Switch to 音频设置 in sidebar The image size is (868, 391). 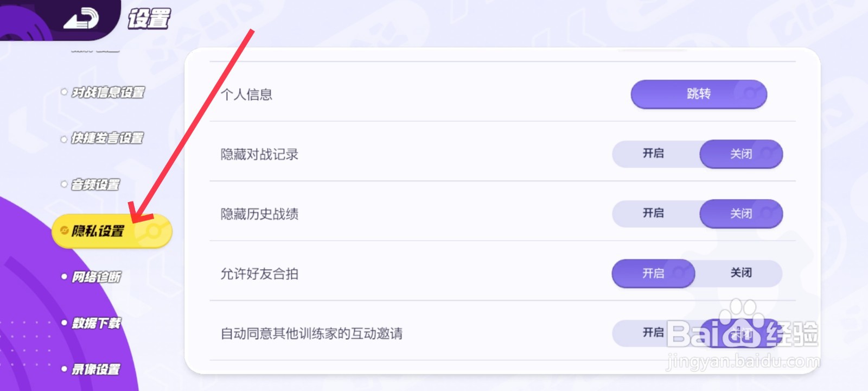click(95, 185)
